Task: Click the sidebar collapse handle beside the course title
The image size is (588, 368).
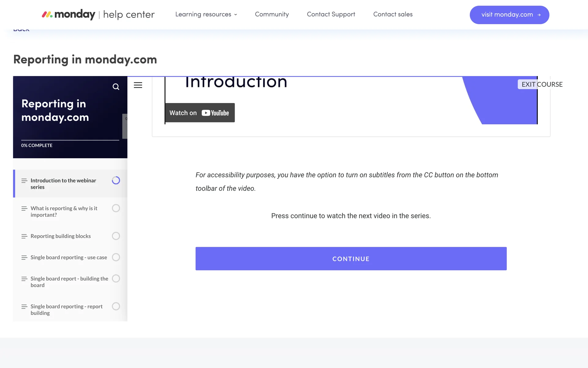Action: tap(125, 126)
